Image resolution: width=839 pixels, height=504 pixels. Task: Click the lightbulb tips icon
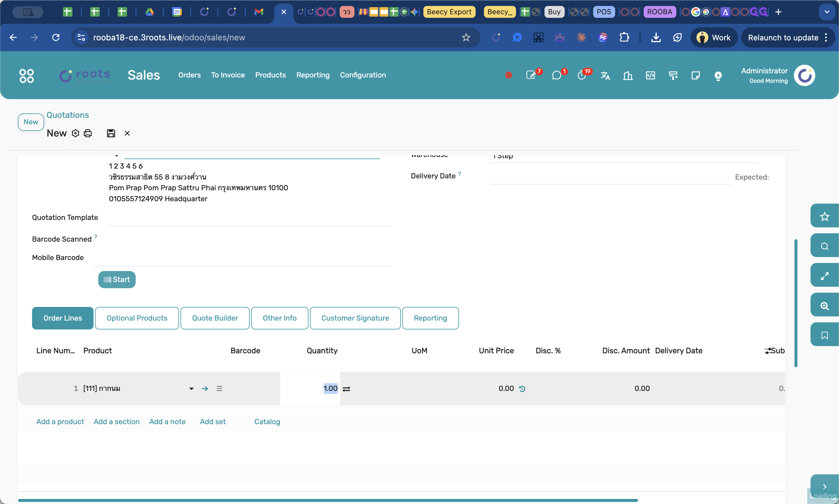(x=718, y=75)
